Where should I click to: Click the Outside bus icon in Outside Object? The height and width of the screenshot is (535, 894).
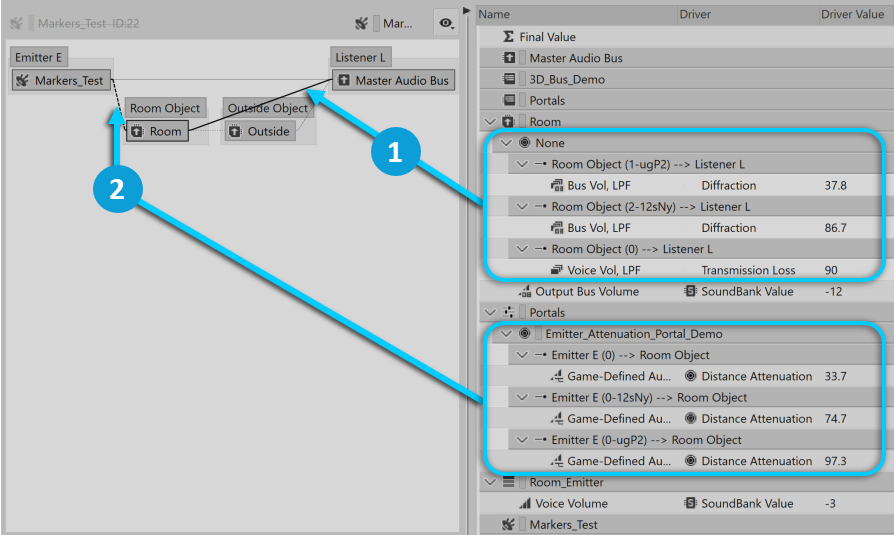tap(235, 131)
